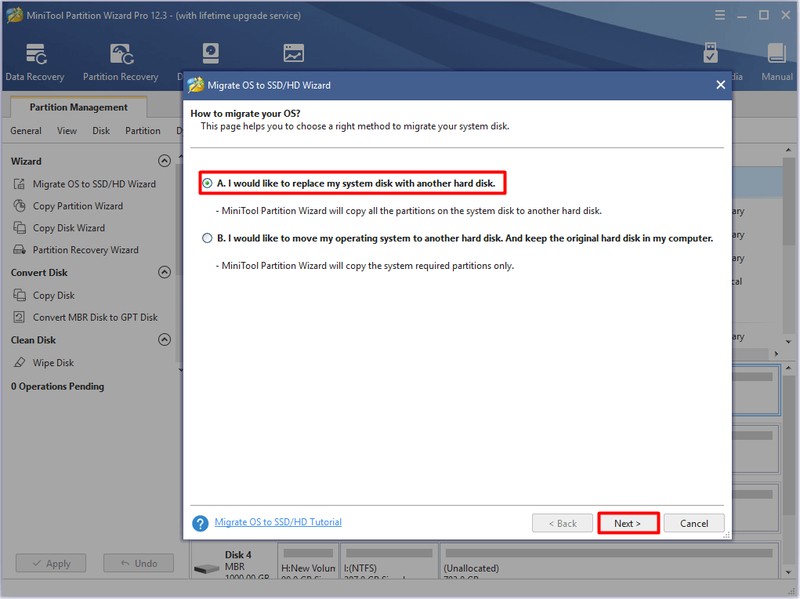Click the Migrate OS to SSD/HD Wizard sidebar icon
The image size is (800, 599).
pos(19,184)
